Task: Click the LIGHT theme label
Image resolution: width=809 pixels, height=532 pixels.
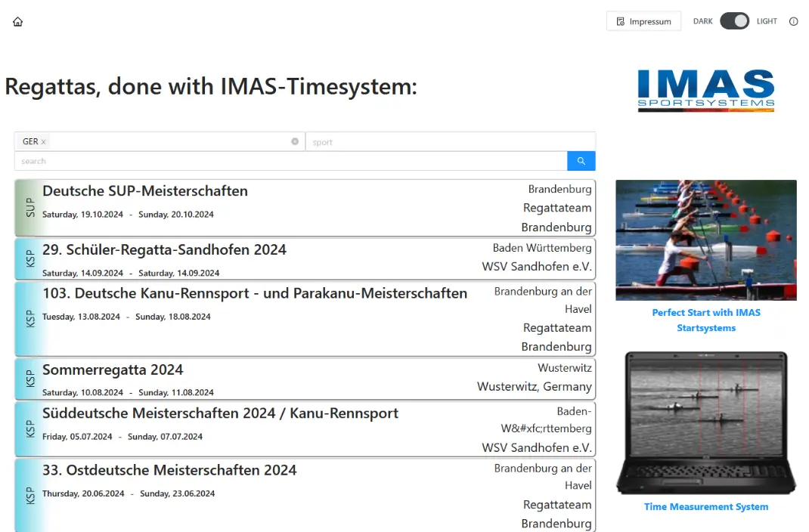Action: point(767,21)
